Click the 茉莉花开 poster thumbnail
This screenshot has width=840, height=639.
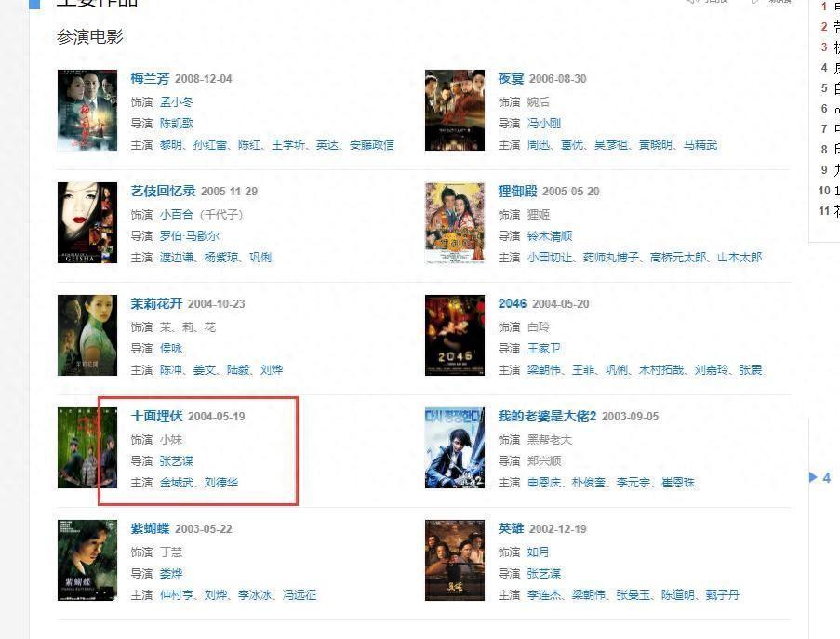[x=87, y=335]
